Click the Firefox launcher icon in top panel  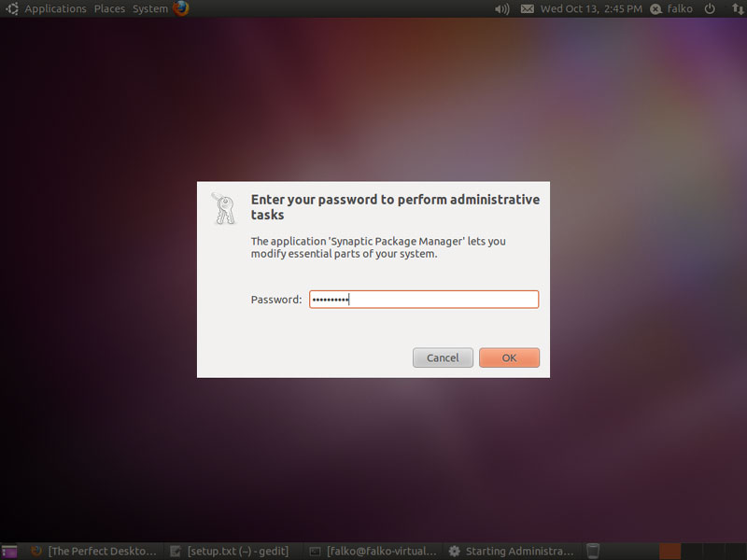pos(181,8)
